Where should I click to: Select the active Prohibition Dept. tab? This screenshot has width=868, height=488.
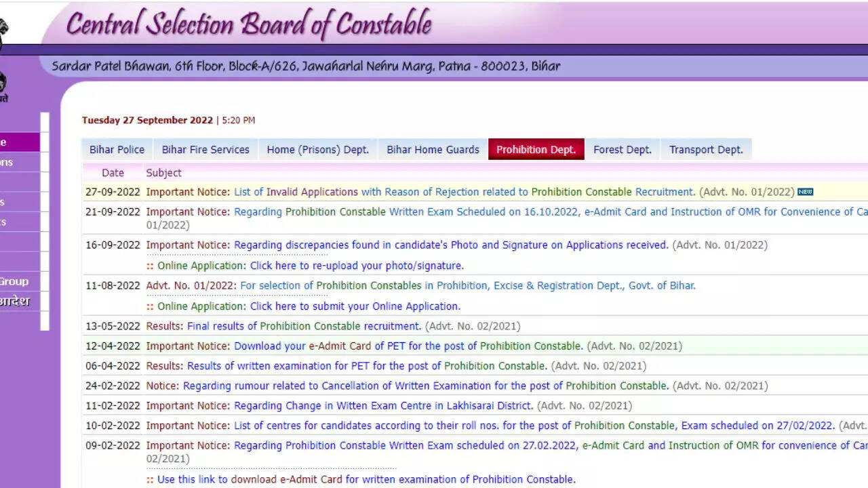536,150
